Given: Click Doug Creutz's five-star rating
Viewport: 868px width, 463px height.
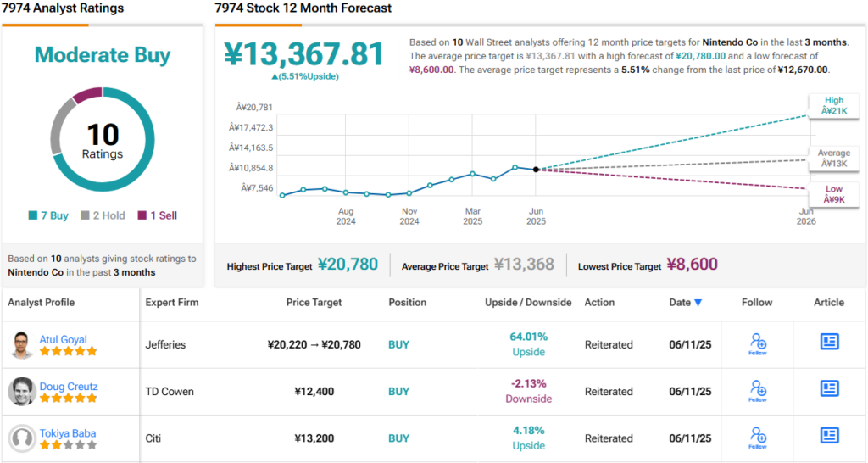Looking at the screenshot, I should click(x=68, y=399).
